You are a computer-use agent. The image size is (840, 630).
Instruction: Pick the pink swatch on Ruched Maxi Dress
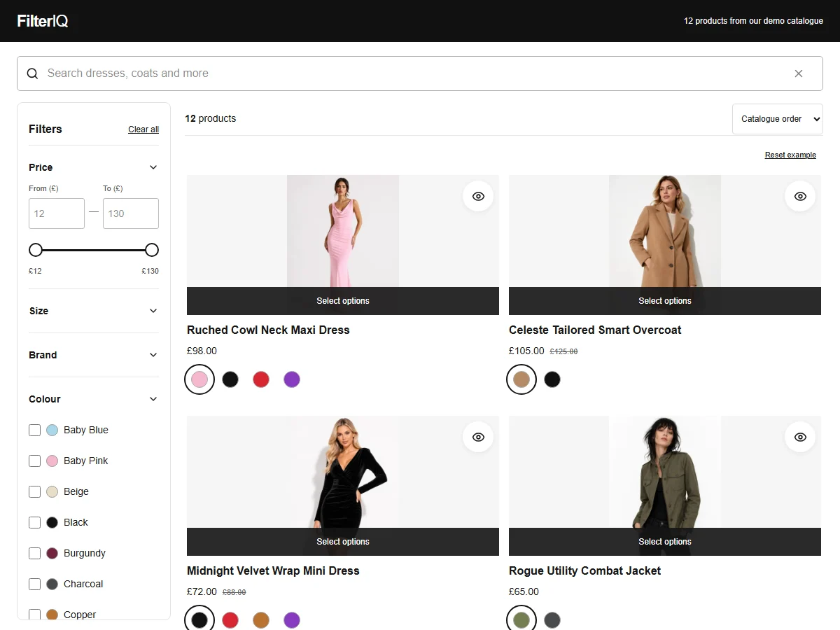199,379
